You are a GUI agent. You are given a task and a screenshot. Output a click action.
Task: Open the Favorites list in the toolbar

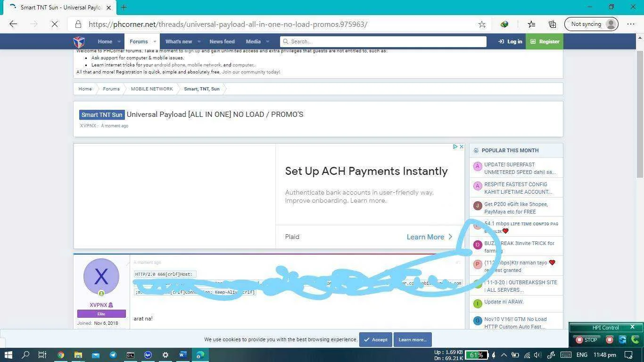(531, 24)
